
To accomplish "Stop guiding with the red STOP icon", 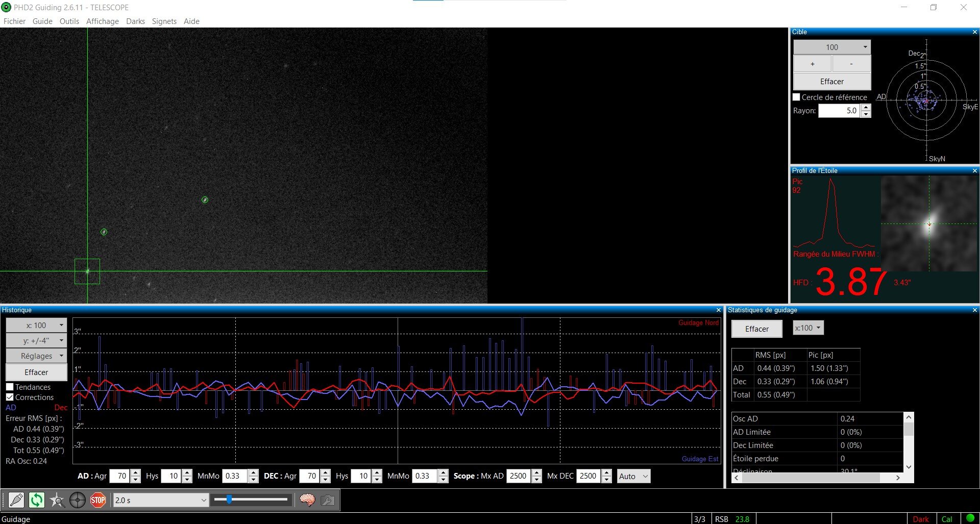I will click(x=98, y=500).
